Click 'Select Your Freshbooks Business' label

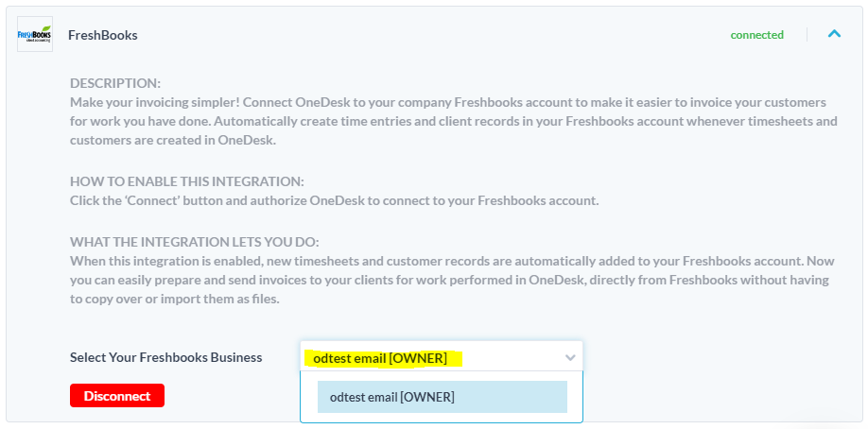point(165,358)
